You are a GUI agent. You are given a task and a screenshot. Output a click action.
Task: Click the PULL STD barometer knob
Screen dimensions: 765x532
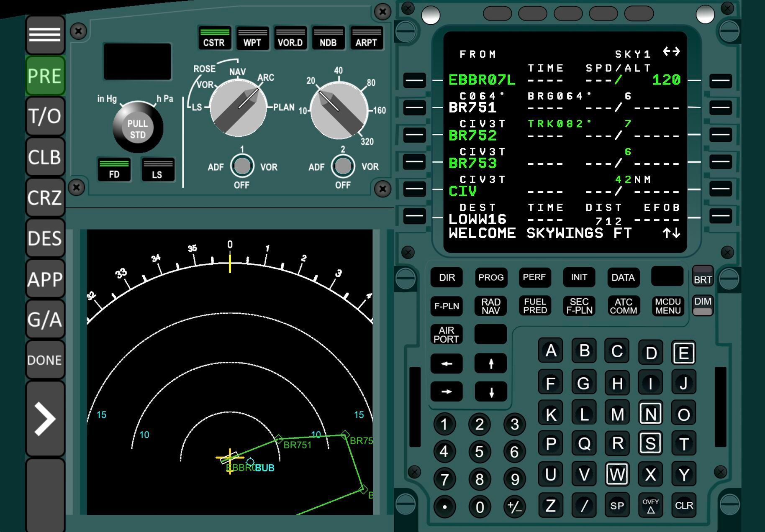pyautogui.click(x=137, y=128)
